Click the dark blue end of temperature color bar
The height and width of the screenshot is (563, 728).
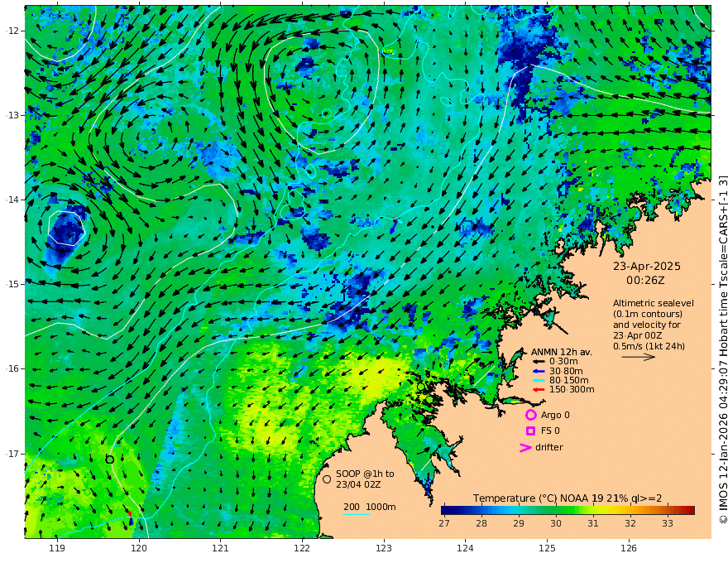(x=446, y=511)
